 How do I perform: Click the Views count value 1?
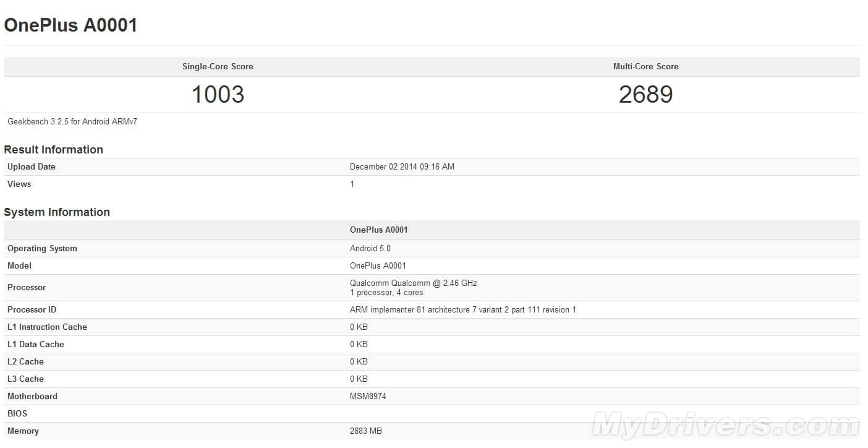[x=352, y=184]
